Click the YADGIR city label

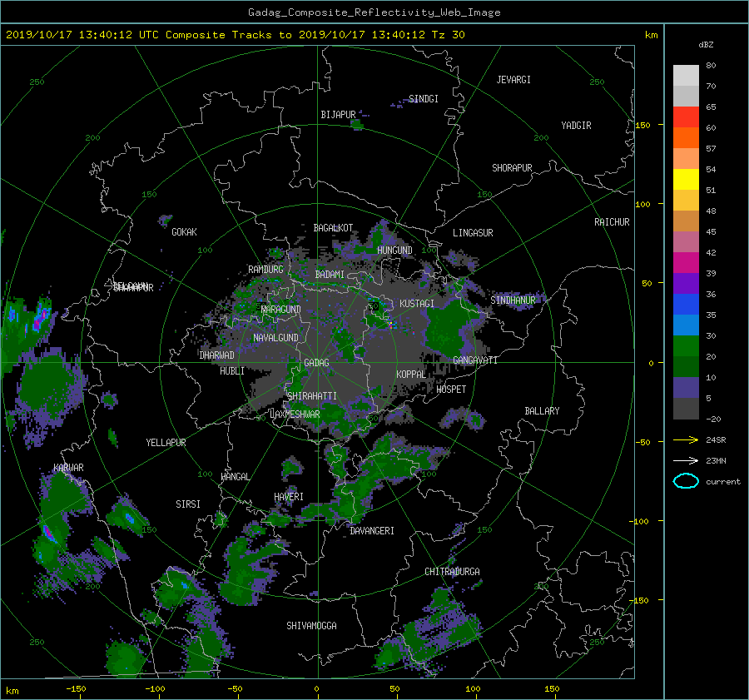point(576,125)
